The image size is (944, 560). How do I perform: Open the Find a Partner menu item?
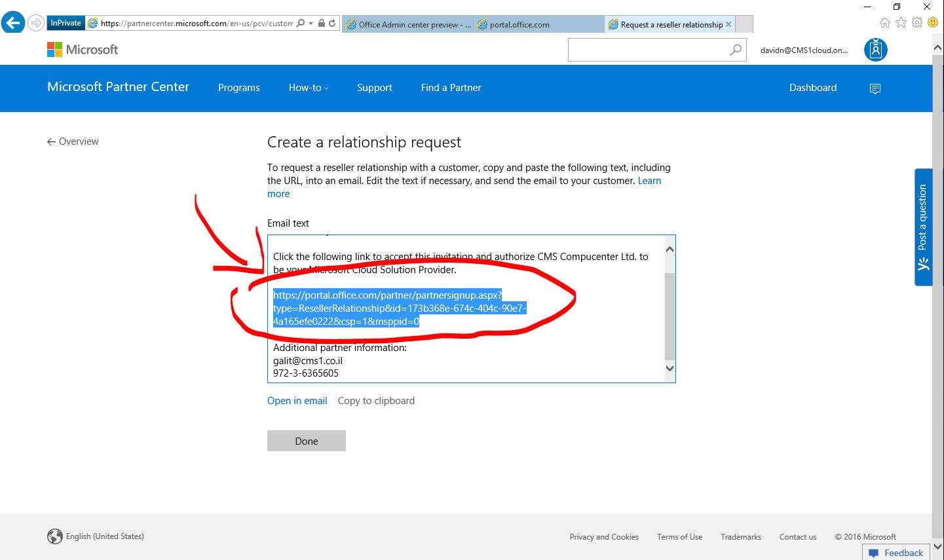tap(451, 88)
